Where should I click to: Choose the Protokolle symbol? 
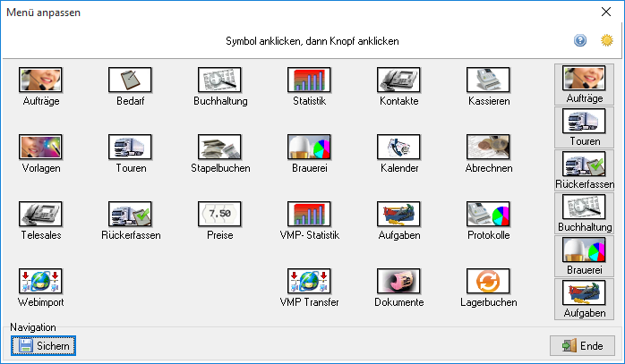[488, 214]
